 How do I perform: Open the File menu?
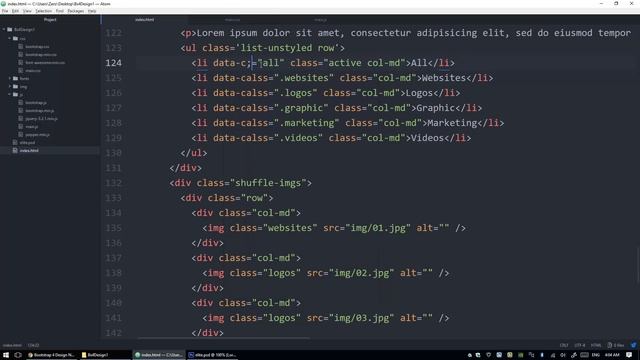pyautogui.click(x=5, y=11)
